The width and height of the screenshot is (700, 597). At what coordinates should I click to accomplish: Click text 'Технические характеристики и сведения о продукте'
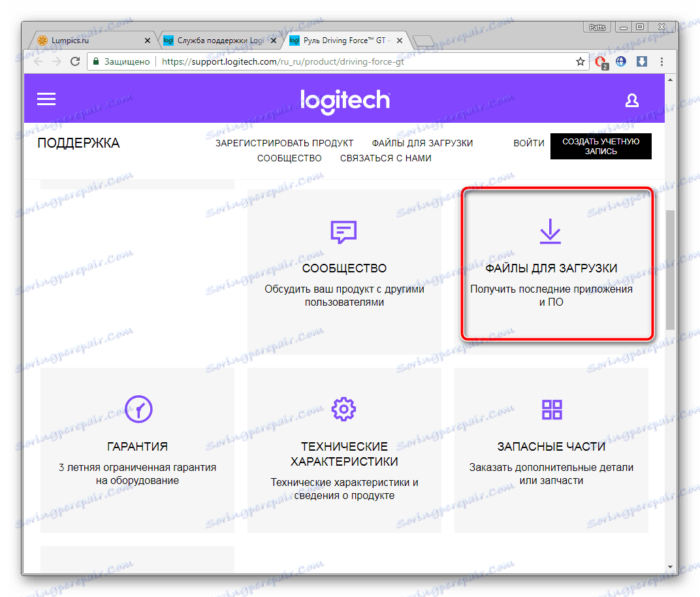tap(344, 489)
